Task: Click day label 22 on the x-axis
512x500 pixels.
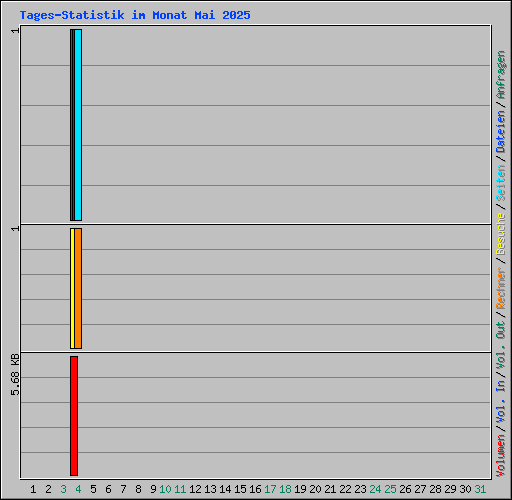Action: (x=345, y=489)
